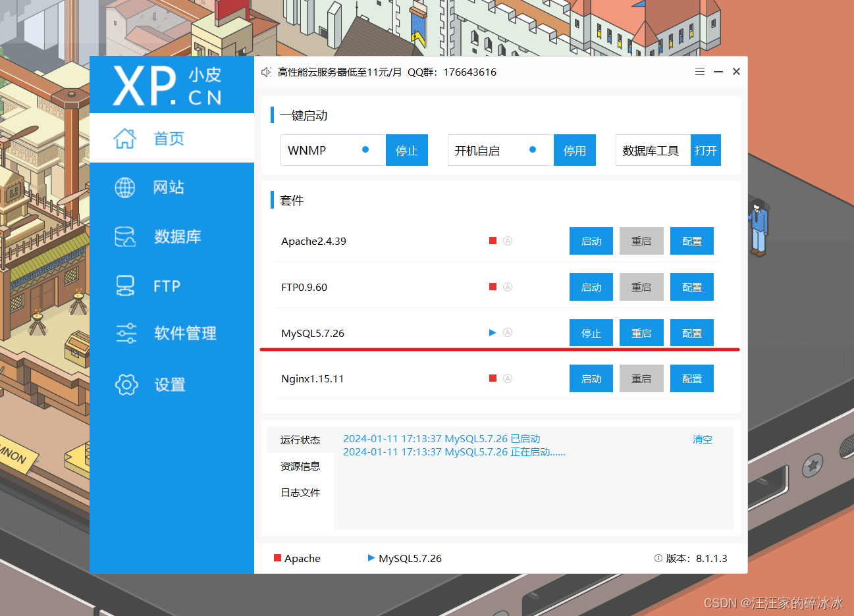Viewport: 854px width, 616px height.
Task: Toggle the 开机自启 blue dot selector
Action: [533, 150]
